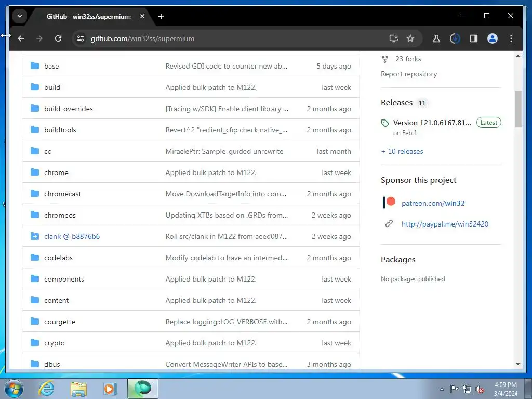Image resolution: width=532 pixels, height=399 pixels.
Task: Open the 23 forks link
Action: coord(408,59)
